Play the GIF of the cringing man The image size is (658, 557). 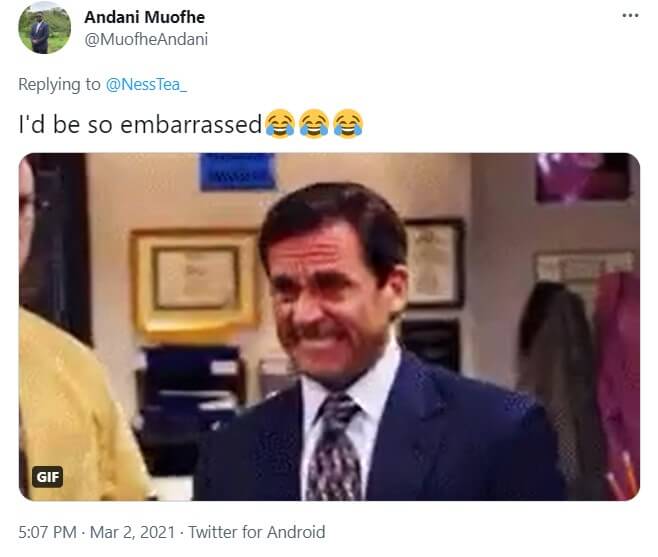point(329,327)
